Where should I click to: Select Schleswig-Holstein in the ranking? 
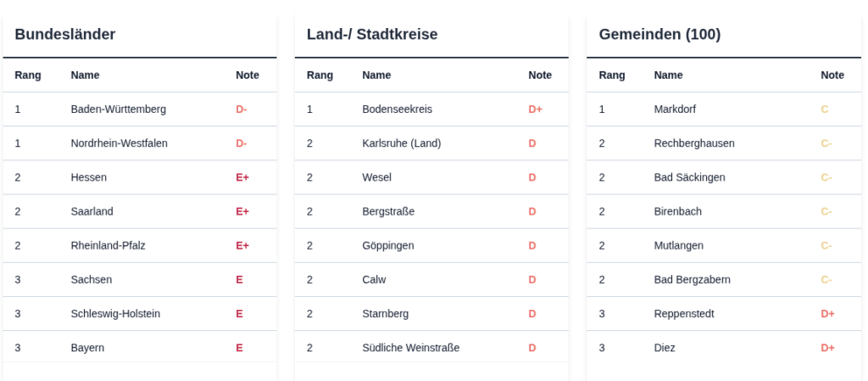click(115, 313)
